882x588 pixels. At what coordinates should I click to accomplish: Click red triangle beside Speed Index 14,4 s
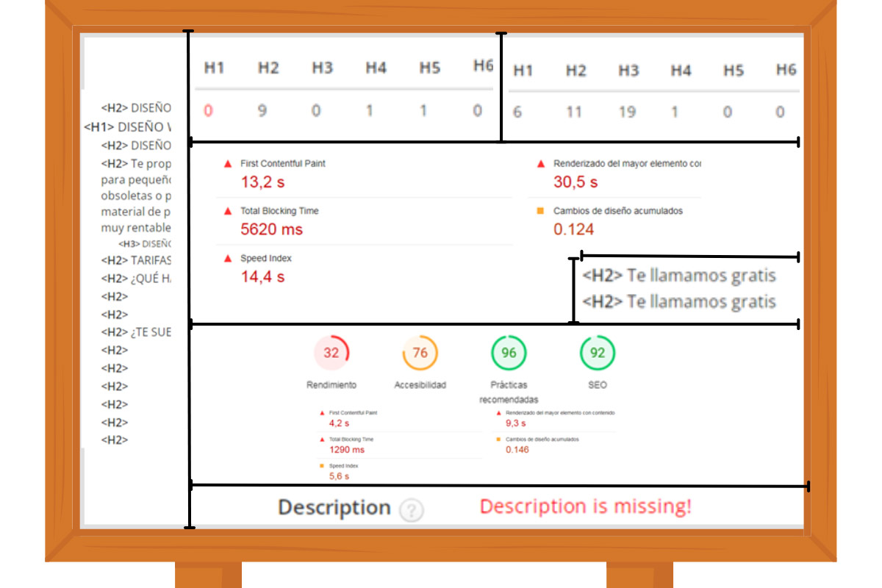click(x=228, y=259)
